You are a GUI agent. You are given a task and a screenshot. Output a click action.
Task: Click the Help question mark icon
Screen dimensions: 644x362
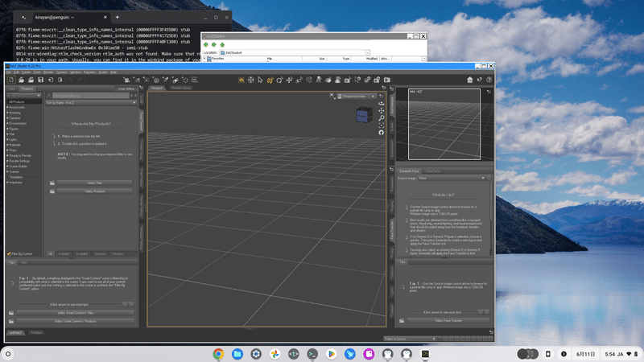[489, 80]
